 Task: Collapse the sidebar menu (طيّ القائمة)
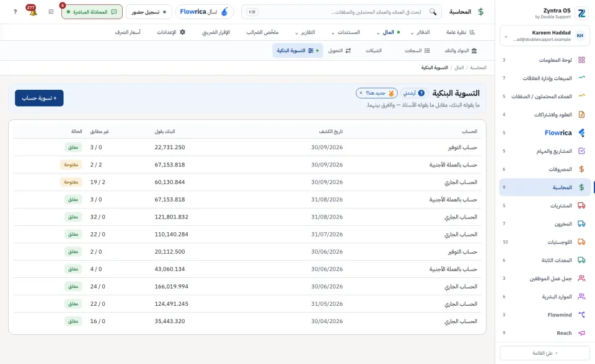click(x=545, y=353)
